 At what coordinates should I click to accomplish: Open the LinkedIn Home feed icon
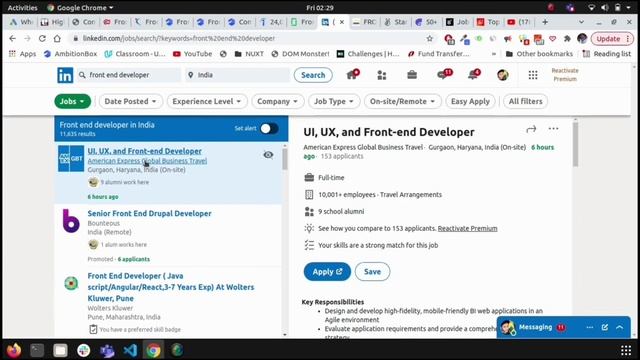[x=353, y=75]
